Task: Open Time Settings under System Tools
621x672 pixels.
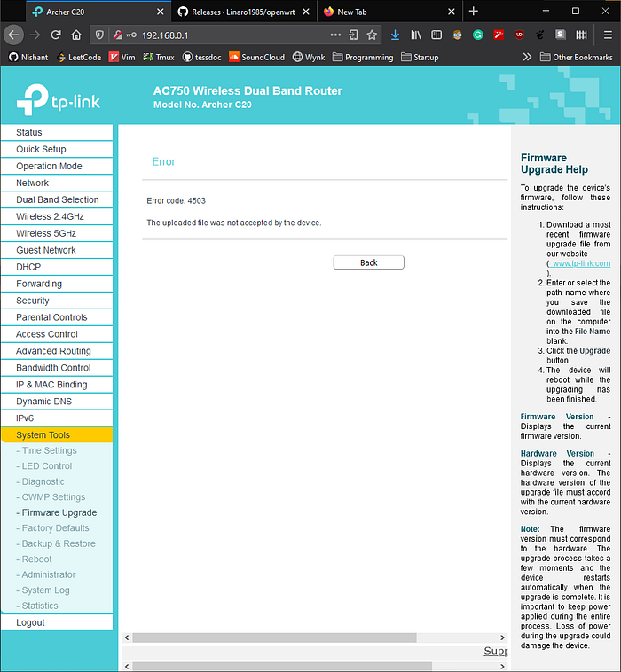Action: [x=50, y=450]
